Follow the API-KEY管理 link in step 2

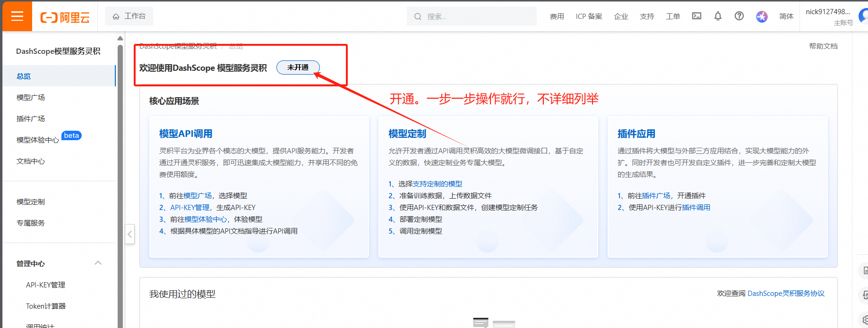(x=189, y=207)
